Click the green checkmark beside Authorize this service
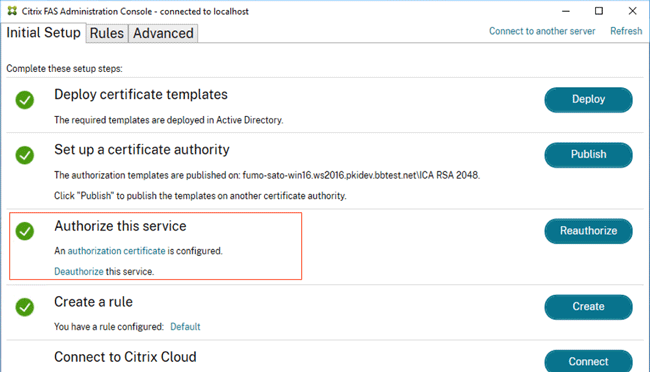The width and height of the screenshot is (650, 372). tap(25, 231)
